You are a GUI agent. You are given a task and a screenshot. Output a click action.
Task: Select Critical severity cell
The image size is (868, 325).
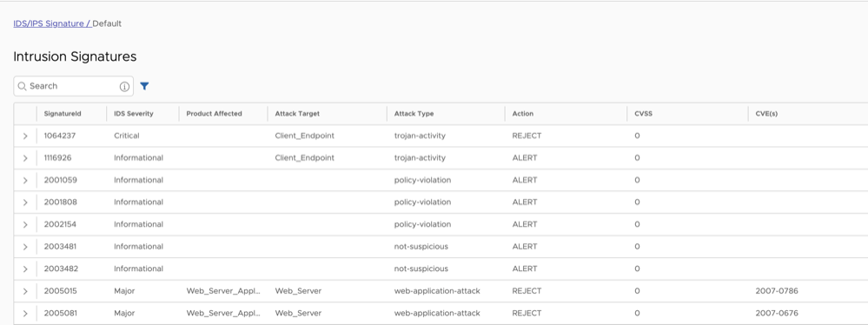click(x=127, y=136)
